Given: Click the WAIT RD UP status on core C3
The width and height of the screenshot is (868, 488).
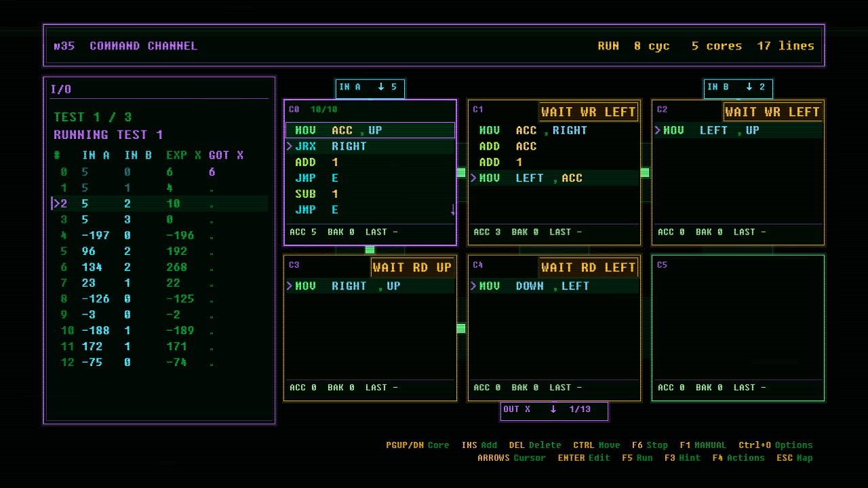Looking at the screenshot, I should pyautogui.click(x=412, y=268).
